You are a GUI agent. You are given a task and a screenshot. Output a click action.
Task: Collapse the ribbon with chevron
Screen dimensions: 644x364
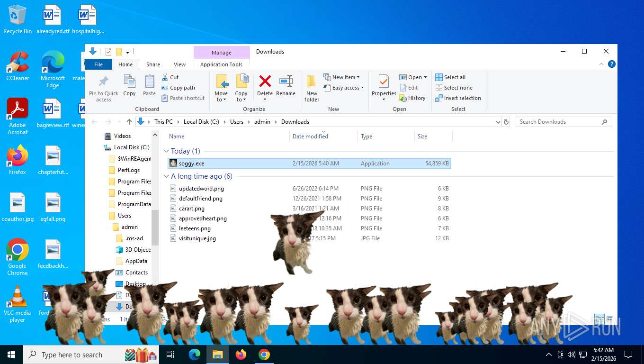602,64
